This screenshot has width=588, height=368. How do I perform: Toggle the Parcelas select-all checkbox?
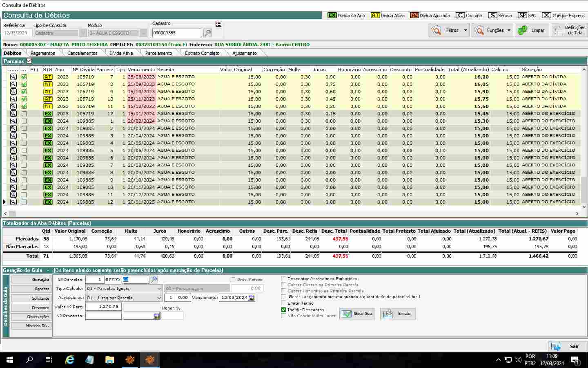[29, 61]
